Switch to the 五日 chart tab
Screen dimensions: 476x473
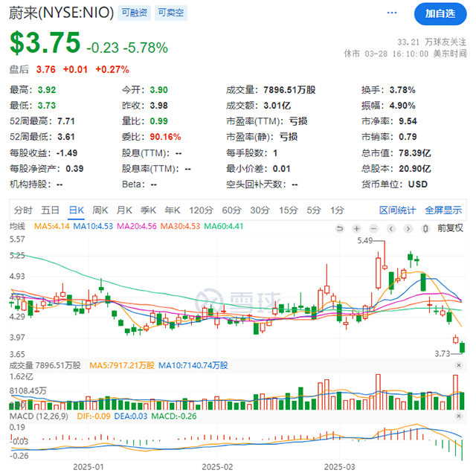pos(50,210)
